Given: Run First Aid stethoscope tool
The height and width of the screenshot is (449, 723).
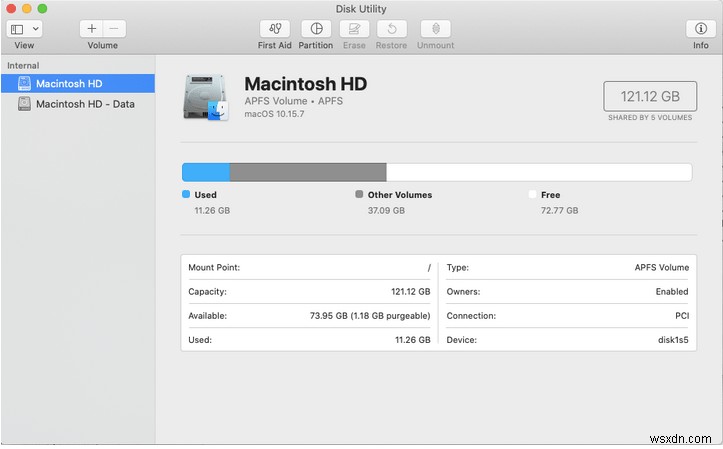Looking at the screenshot, I should [x=275, y=29].
